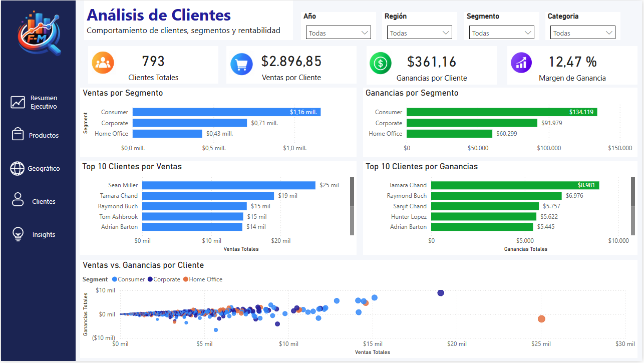Click the Año dropdown chevron arrow
Image resolution: width=644 pixels, height=363 pixels.
(x=365, y=33)
